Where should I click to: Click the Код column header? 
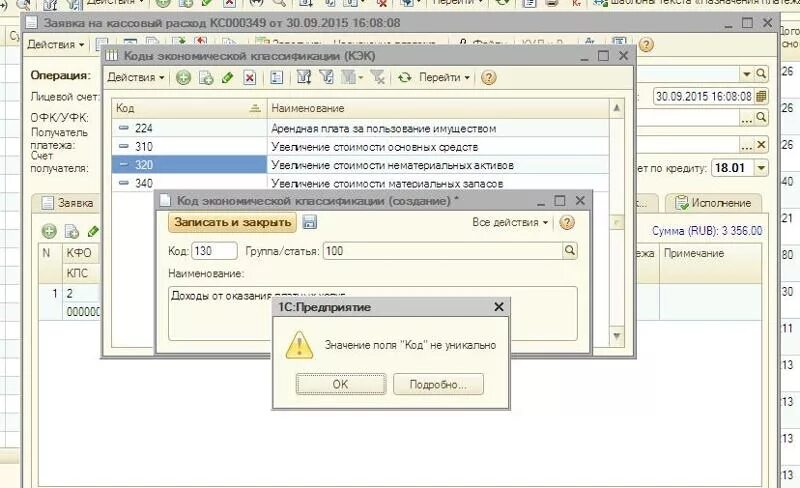click(x=189, y=108)
